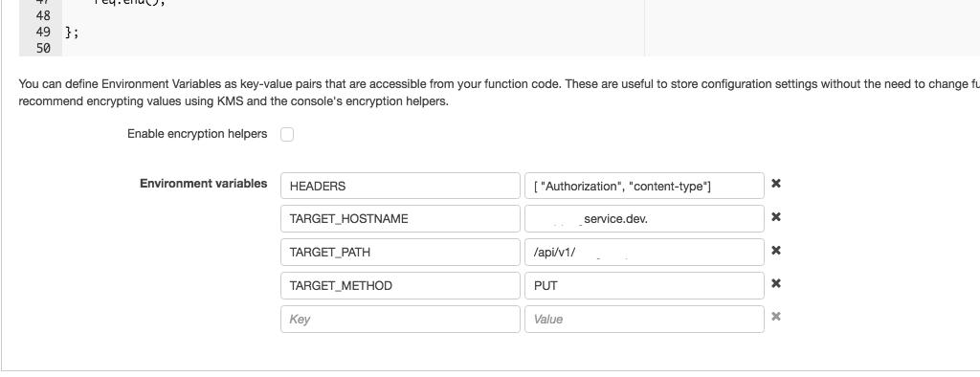The image size is (980, 377).
Task: Enable encryption helpers checkbox
Action: 287,134
